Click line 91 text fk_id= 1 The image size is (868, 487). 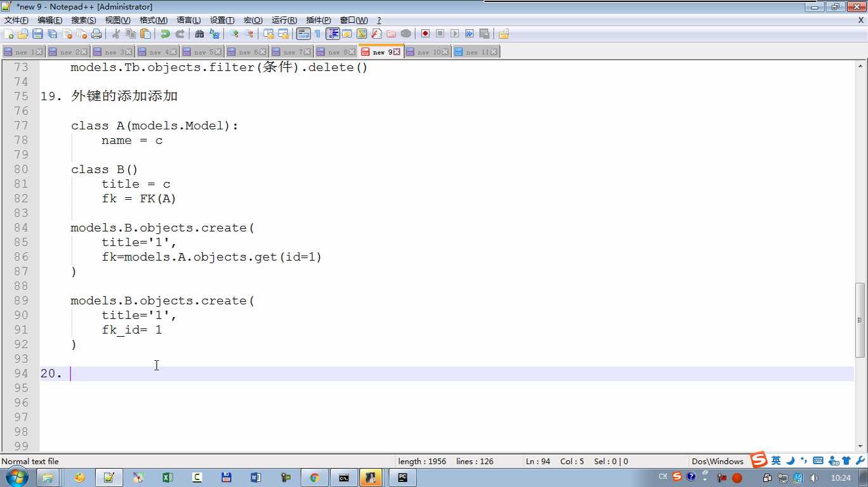tap(132, 330)
